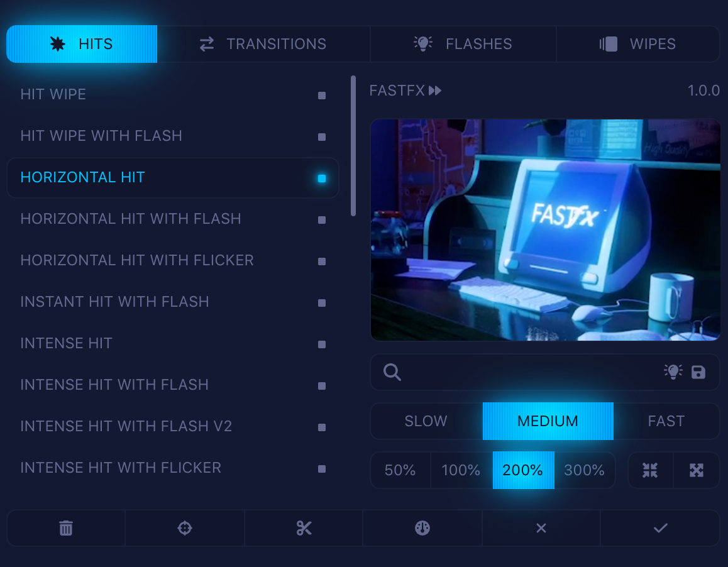728x567 pixels.
Task: Set scale to 300%
Action: [x=585, y=470]
